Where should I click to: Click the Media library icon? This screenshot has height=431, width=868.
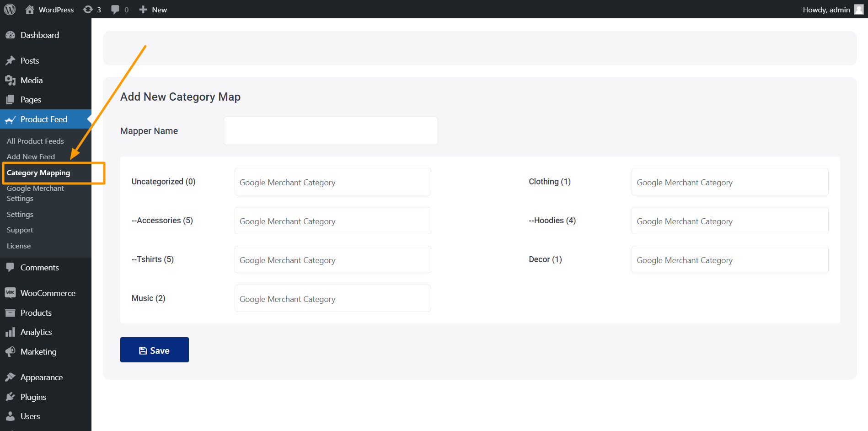[10, 81]
